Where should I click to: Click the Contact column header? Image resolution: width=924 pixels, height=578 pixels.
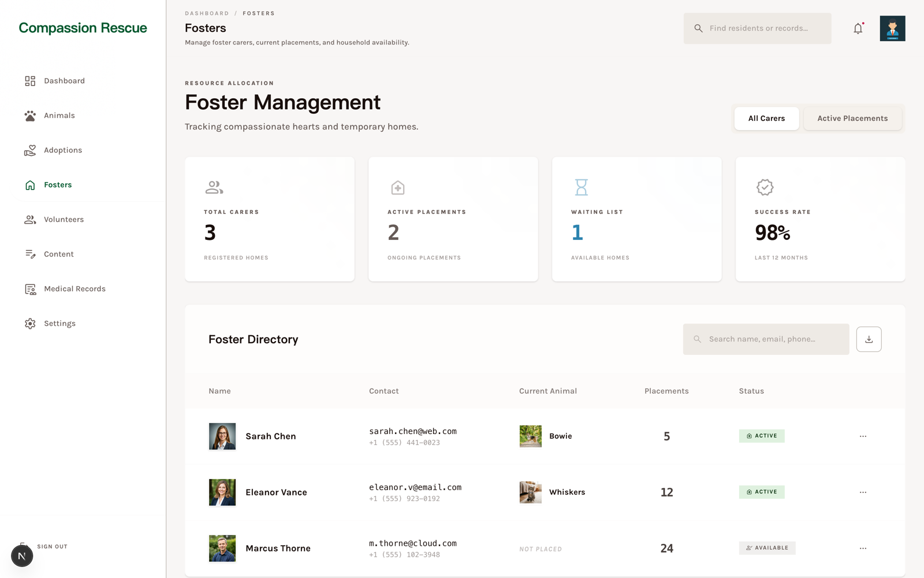(x=384, y=391)
